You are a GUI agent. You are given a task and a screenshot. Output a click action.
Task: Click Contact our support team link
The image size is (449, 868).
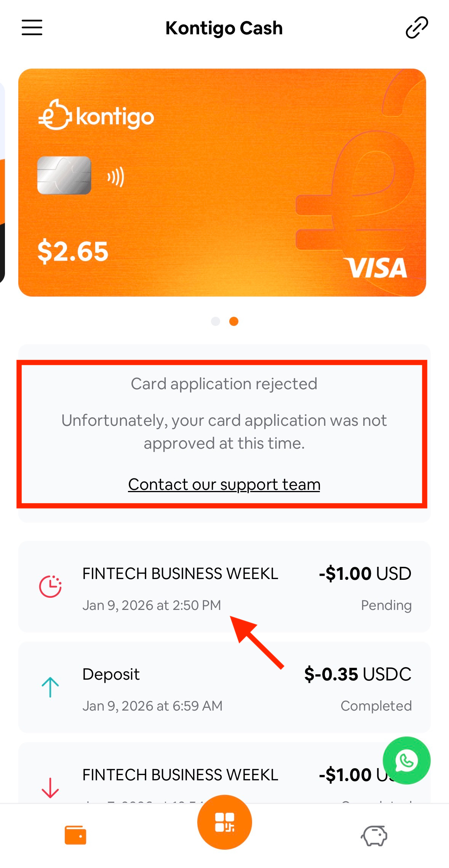click(x=224, y=485)
